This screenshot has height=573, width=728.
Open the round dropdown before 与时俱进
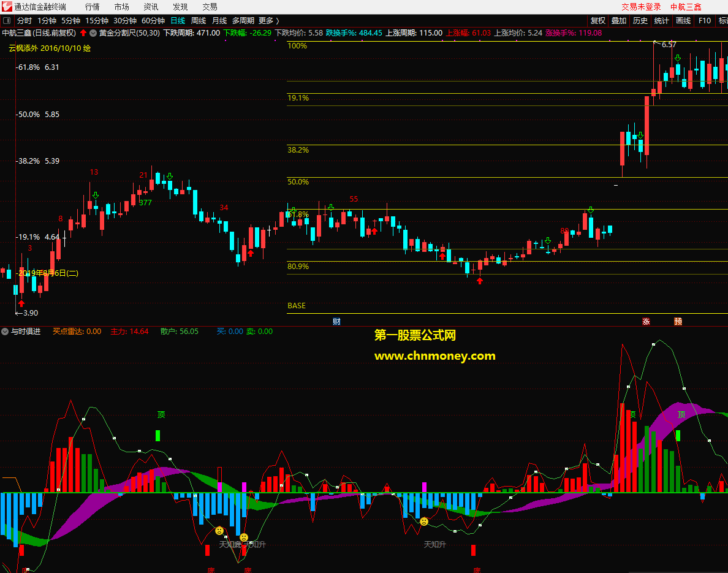5,332
